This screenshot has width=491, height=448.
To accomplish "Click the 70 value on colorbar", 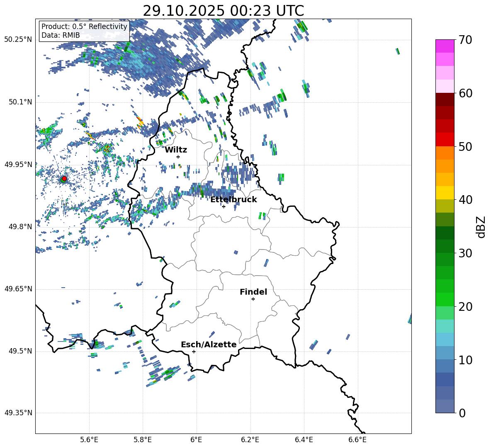I will point(465,40).
